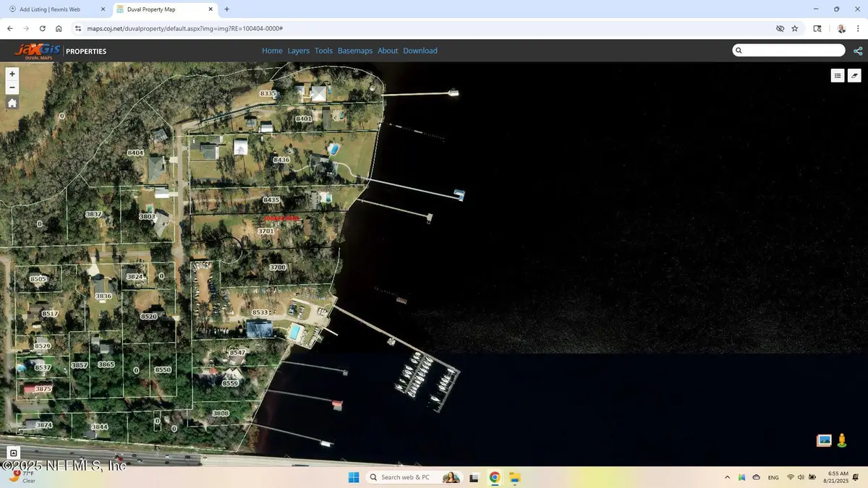Return to default view with the home icon
Viewport: 868px width, 488px height.
tap(12, 102)
